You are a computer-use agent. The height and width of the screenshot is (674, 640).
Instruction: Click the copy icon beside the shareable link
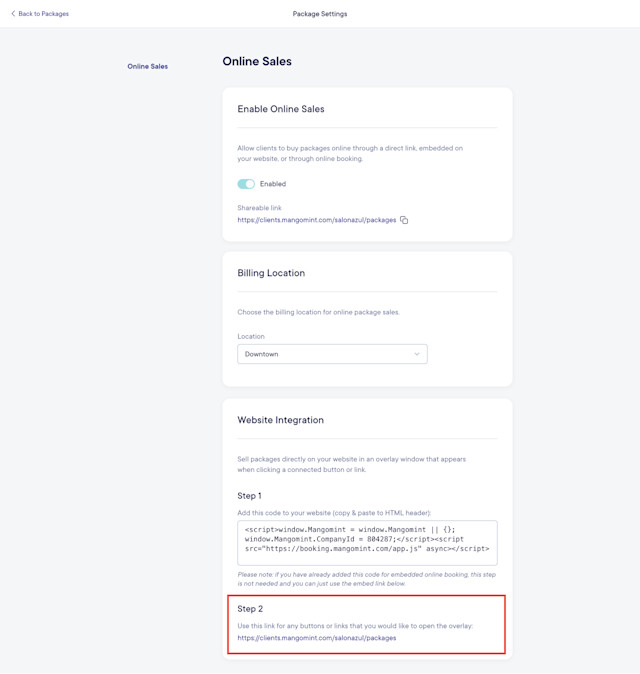tap(404, 220)
